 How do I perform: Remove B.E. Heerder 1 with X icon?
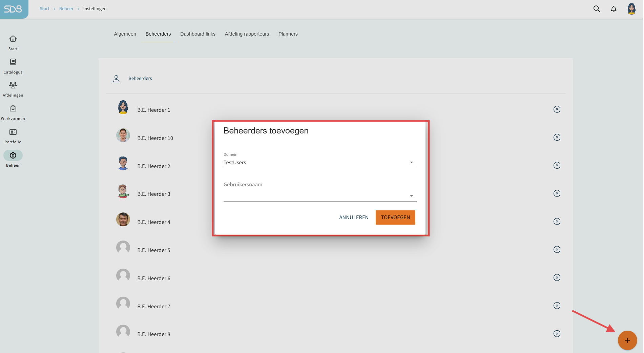click(557, 109)
